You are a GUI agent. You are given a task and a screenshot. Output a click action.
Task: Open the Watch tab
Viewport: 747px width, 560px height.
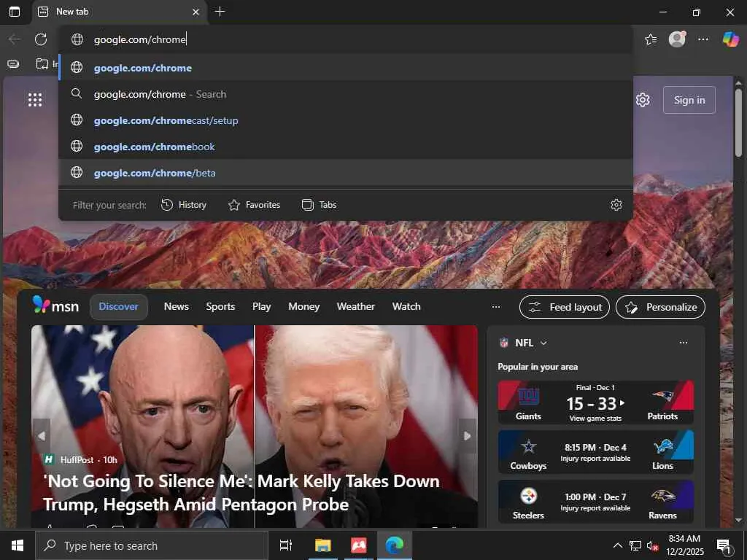[x=406, y=307]
